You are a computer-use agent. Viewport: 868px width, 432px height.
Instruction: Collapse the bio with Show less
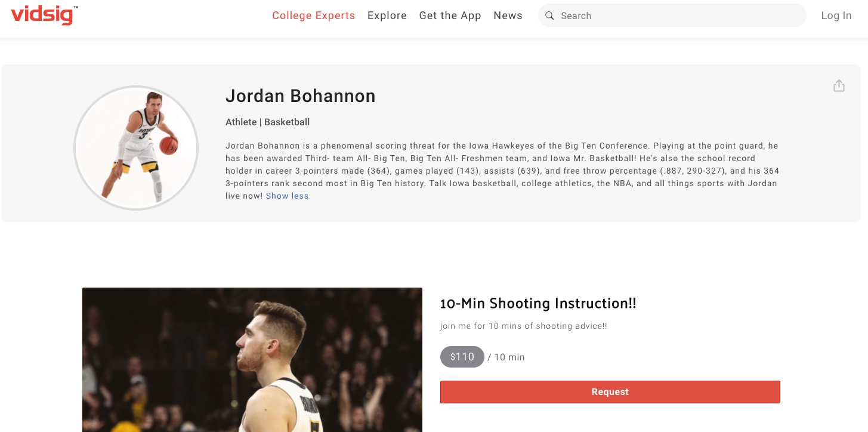[287, 196]
